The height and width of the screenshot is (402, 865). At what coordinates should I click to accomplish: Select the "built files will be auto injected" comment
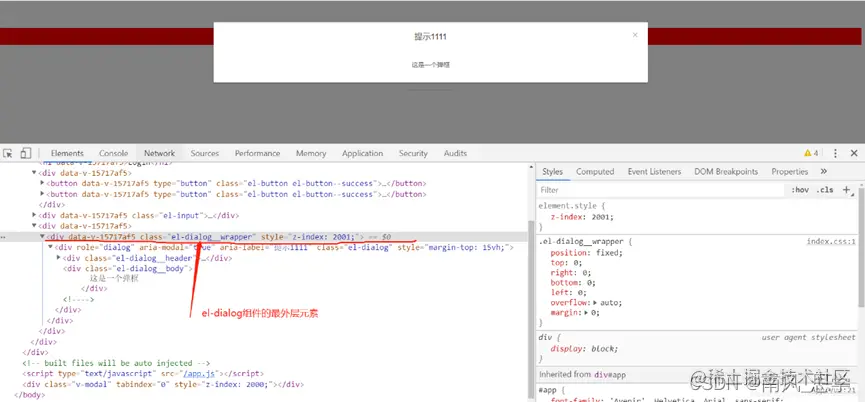tap(116, 363)
